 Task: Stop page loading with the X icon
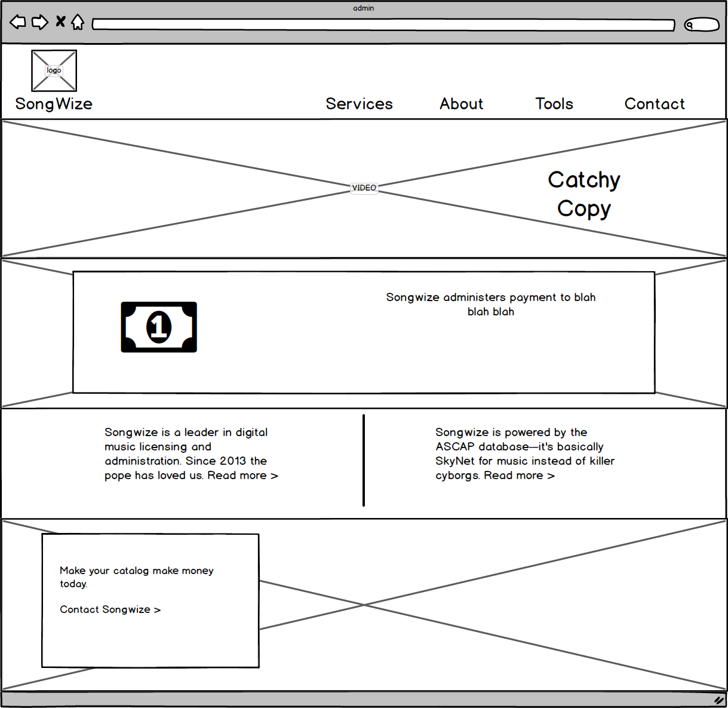pyautogui.click(x=60, y=22)
